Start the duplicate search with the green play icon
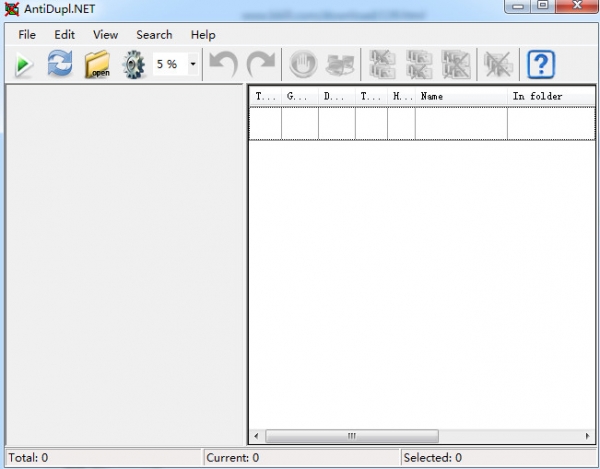Screen dimensions: 600x469 tap(24, 64)
